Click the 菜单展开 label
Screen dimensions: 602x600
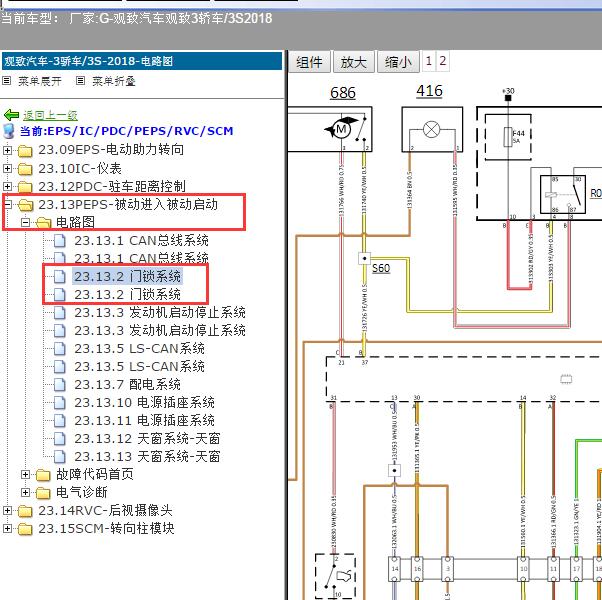coord(40,81)
